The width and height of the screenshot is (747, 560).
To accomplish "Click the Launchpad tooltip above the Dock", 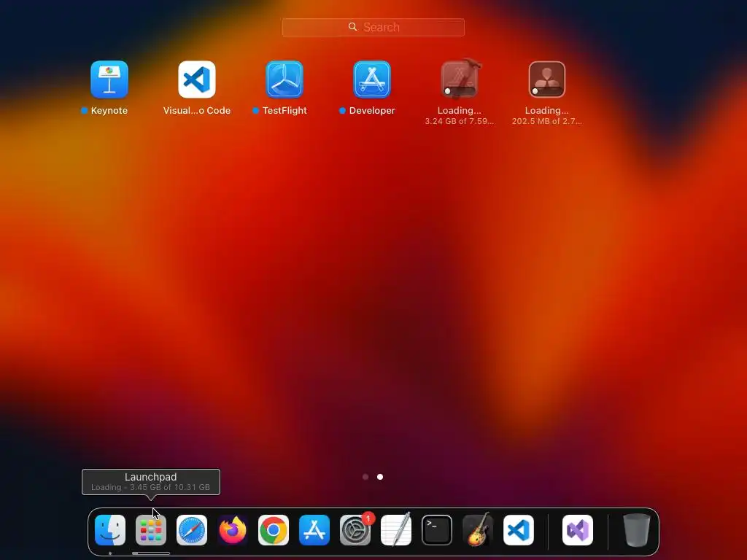I will coord(151,482).
